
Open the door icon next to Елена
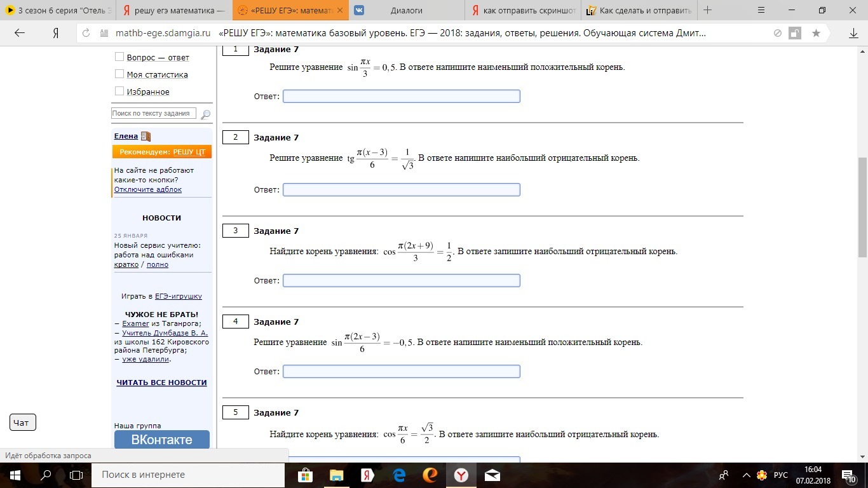point(146,136)
